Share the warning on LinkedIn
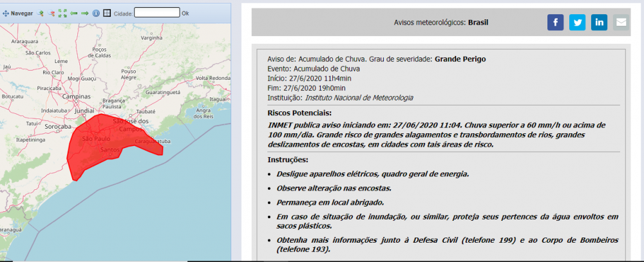This screenshot has height=262, width=644. point(599,23)
